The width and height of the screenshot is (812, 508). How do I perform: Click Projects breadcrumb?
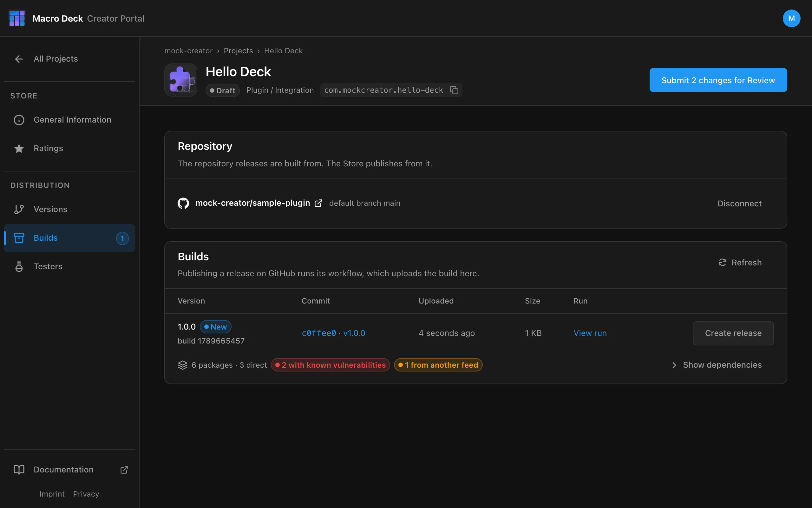coord(238,51)
